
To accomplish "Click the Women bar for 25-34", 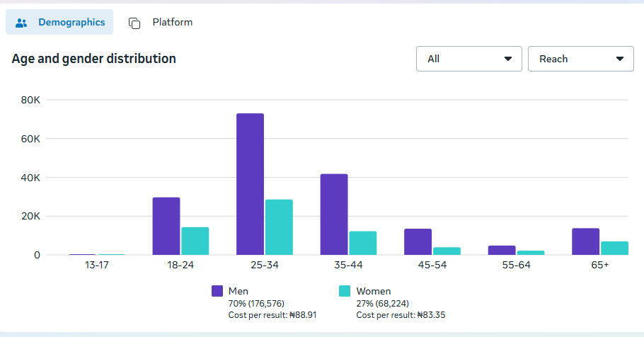I will 279,227.
